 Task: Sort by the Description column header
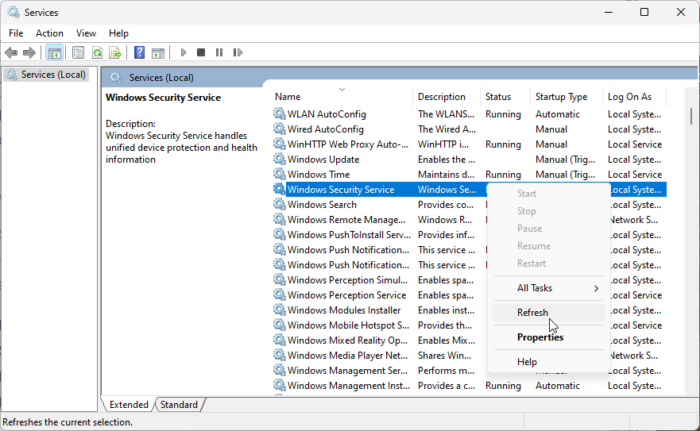pyautogui.click(x=446, y=96)
